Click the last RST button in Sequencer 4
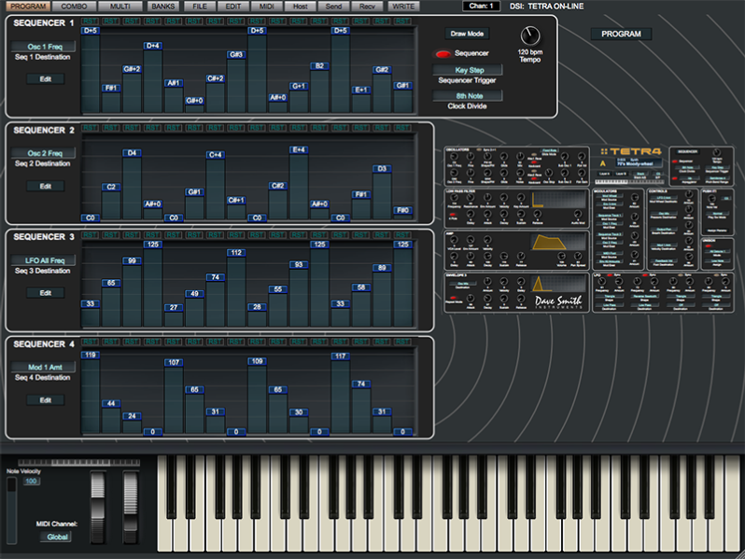Screen dimensions: 745x560 coord(402,343)
